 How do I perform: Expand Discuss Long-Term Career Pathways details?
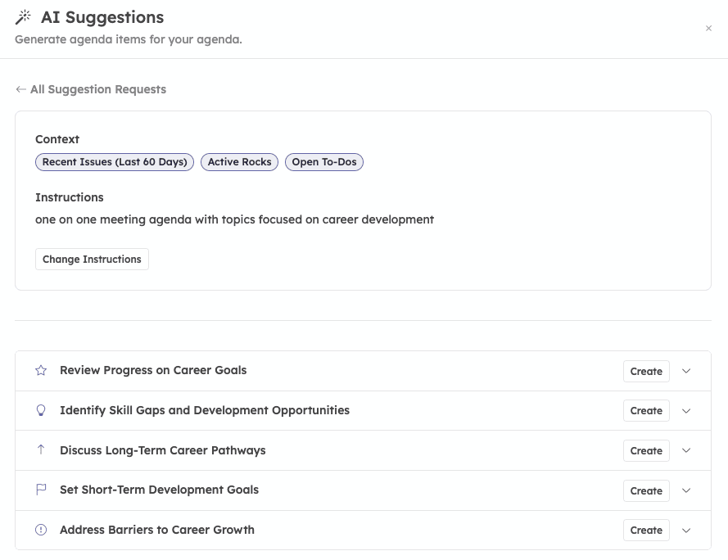point(686,450)
